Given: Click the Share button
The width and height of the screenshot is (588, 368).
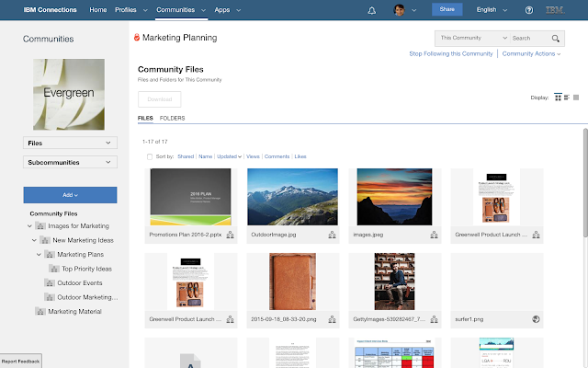Looking at the screenshot, I should 447,9.
